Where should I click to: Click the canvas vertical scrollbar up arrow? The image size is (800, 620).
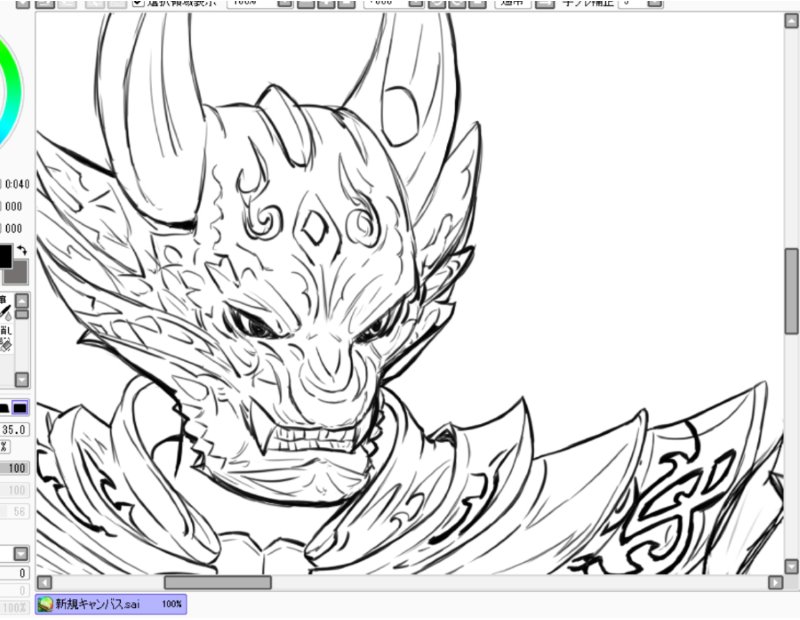tap(791, 21)
